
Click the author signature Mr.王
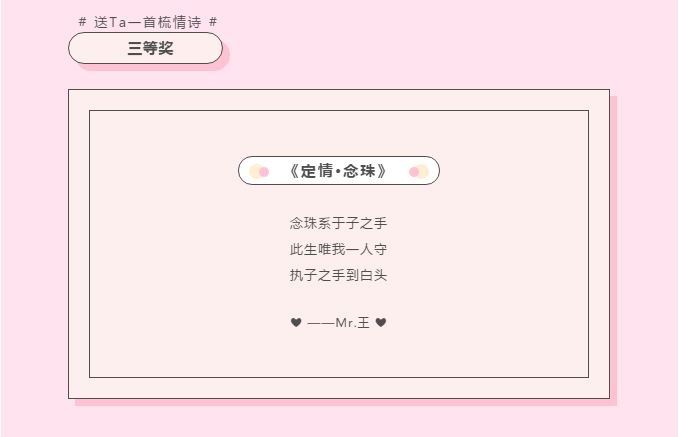pyautogui.click(x=353, y=322)
